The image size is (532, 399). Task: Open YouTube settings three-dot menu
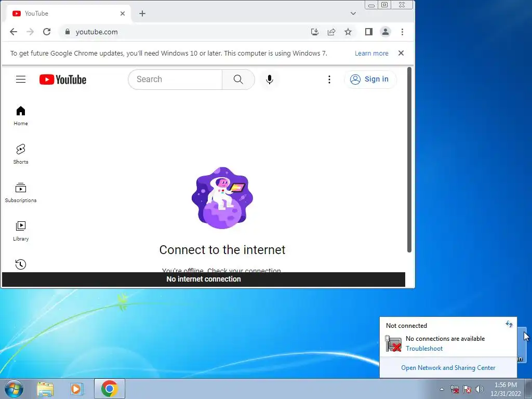(x=329, y=79)
